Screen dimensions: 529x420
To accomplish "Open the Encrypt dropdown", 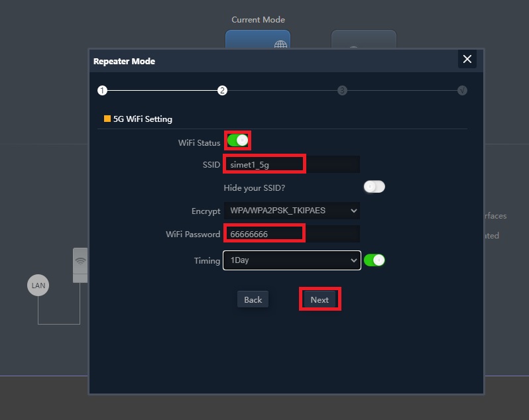I will tap(292, 211).
